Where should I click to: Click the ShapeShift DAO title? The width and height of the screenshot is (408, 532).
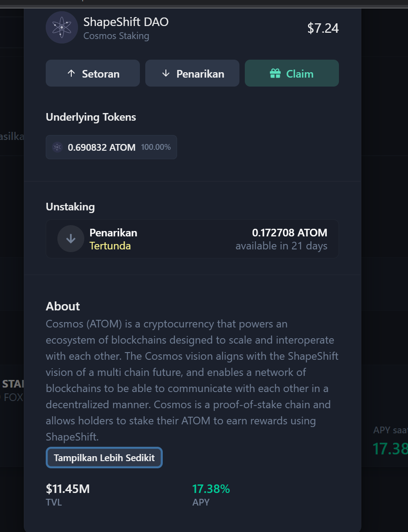point(126,22)
